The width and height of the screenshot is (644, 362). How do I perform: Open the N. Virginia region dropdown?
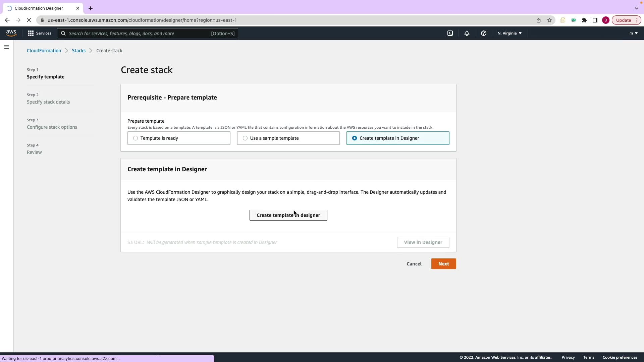pyautogui.click(x=509, y=33)
